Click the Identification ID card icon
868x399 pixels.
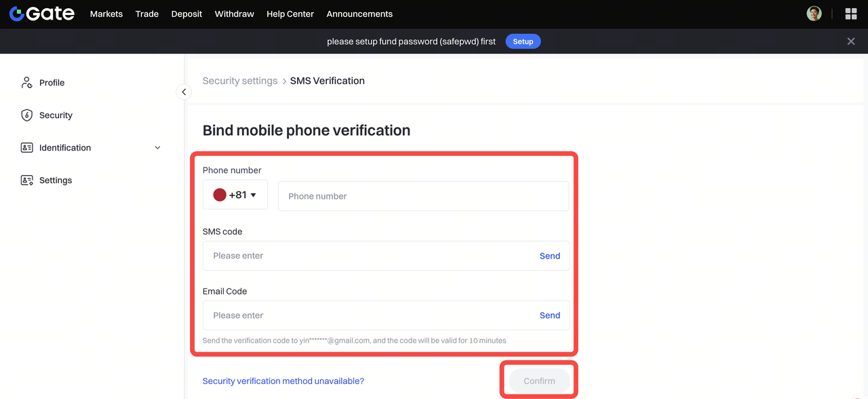pos(26,148)
